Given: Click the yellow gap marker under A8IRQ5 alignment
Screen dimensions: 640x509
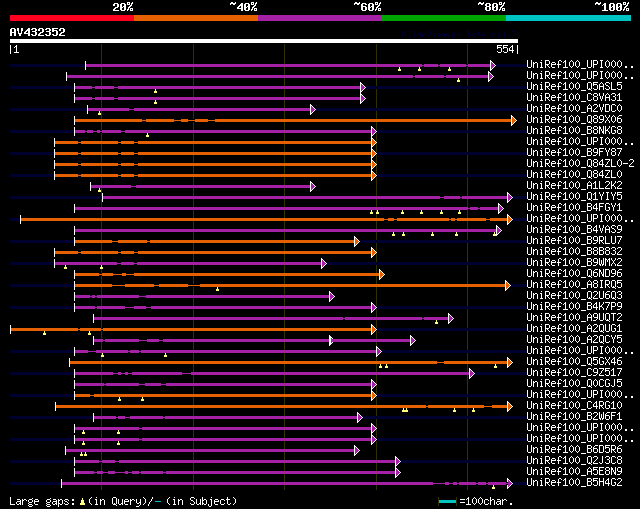Looking at the screenshot, I should coord(218,289).
